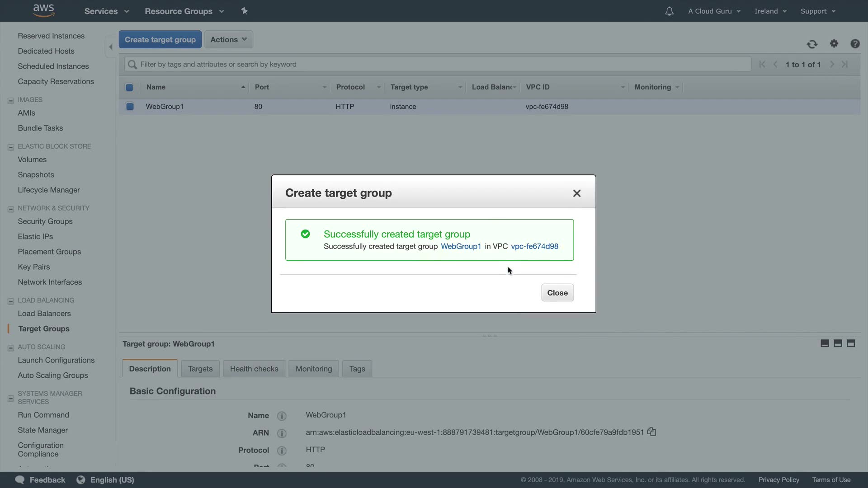Collapse the left navigation sidebar arrow
Viewport: 868px width, 488px height.
tap(110, 47)
